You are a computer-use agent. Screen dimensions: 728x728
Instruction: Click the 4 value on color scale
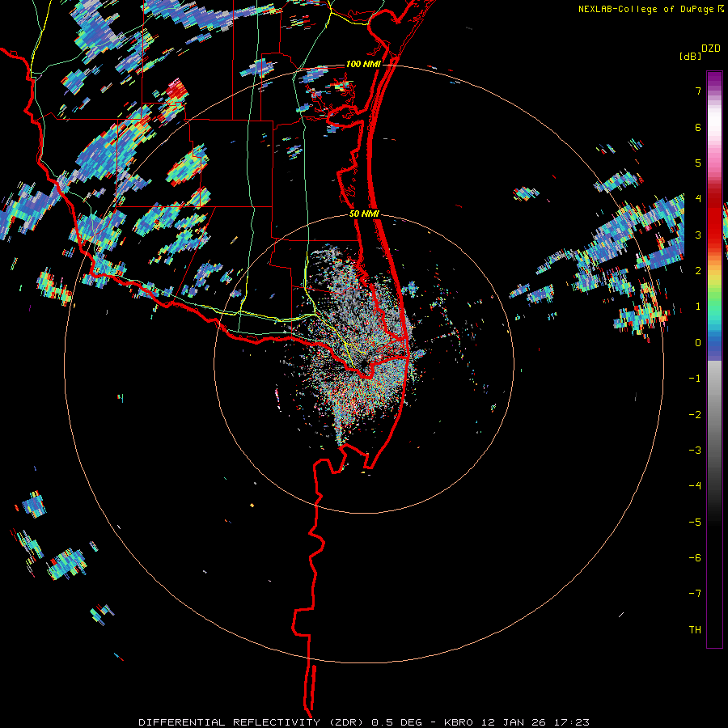[698, 199]
